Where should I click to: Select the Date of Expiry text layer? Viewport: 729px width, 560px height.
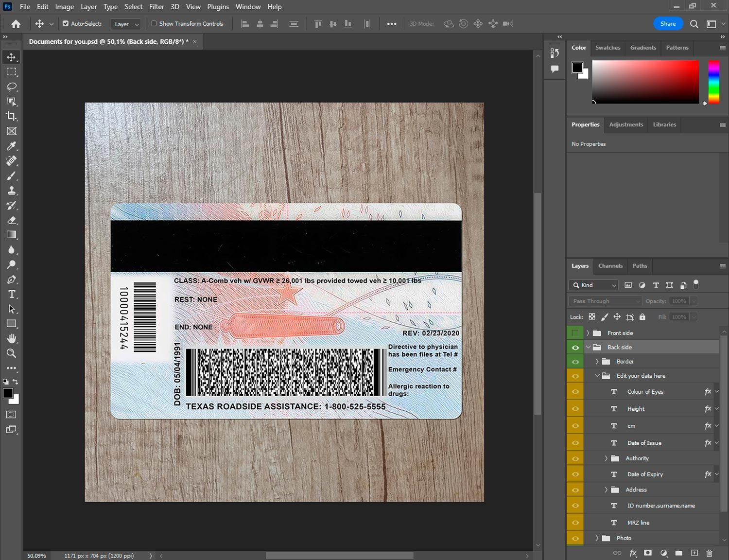(645, 474)
